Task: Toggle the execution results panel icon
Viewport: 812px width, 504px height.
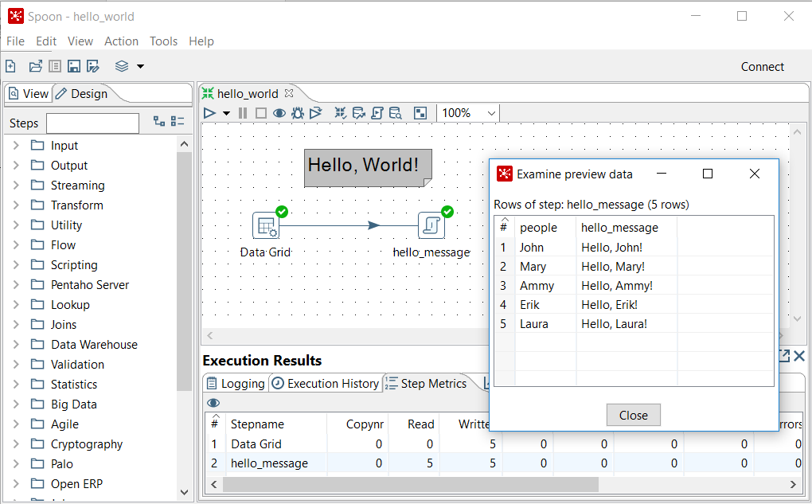Action: click(420, 113)
